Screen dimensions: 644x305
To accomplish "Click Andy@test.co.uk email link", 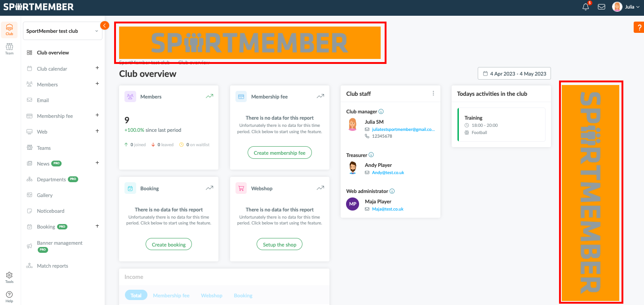I will click(388, 173).
